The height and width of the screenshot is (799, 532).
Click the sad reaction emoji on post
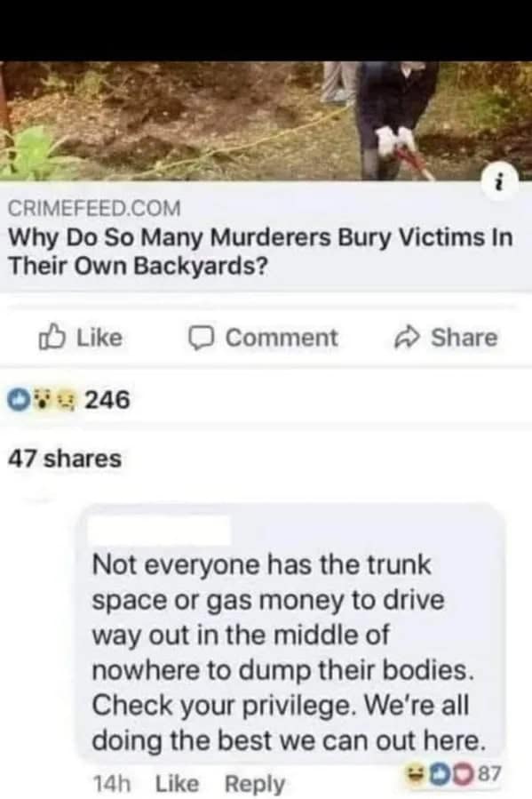67,400
